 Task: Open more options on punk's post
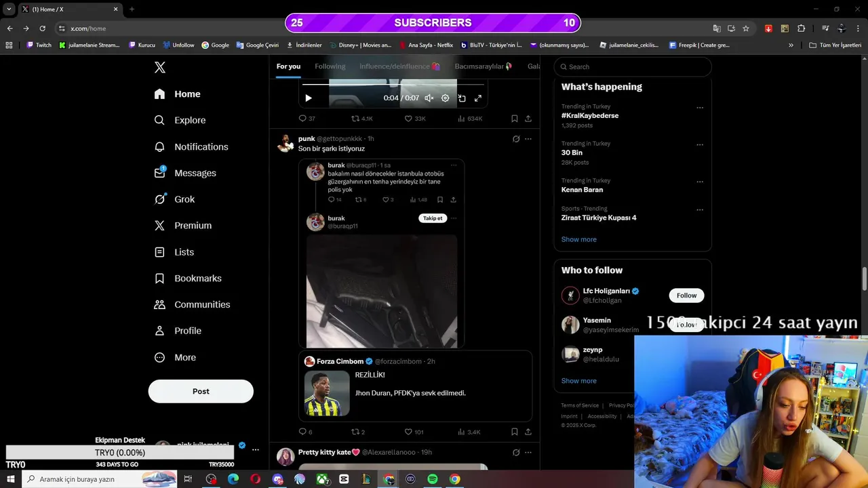(528, 139)
